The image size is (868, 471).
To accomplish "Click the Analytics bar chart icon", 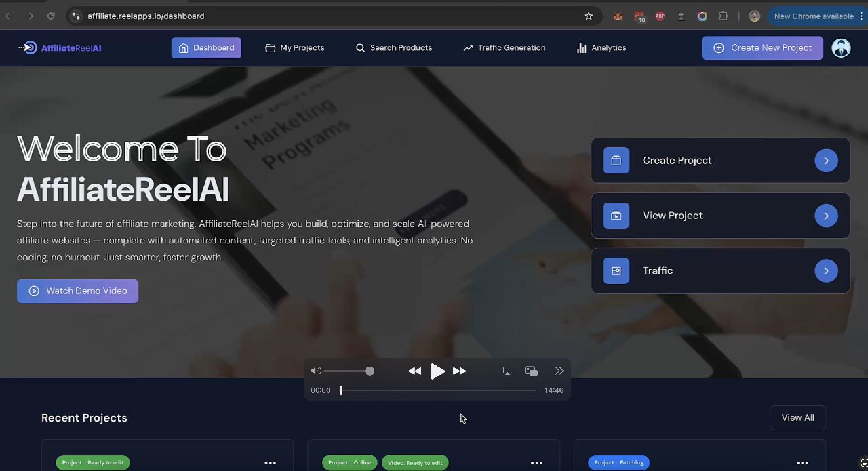I will [582, 47].
